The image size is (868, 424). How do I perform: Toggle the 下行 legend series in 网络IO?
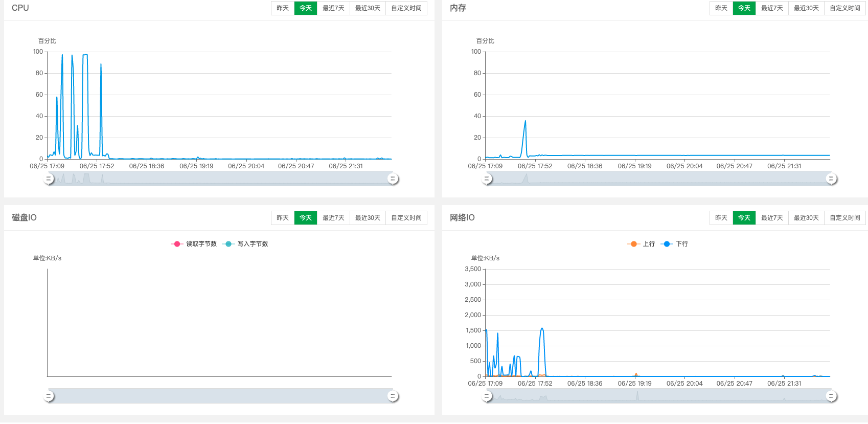click(674, 244)
